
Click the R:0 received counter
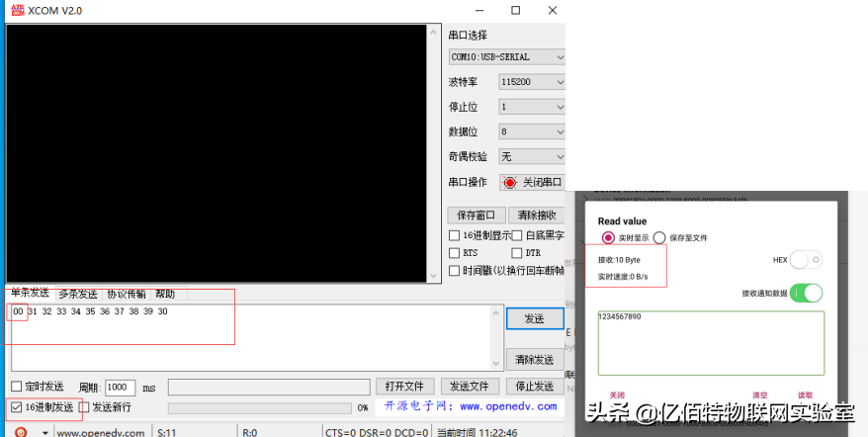click(250, 433)
